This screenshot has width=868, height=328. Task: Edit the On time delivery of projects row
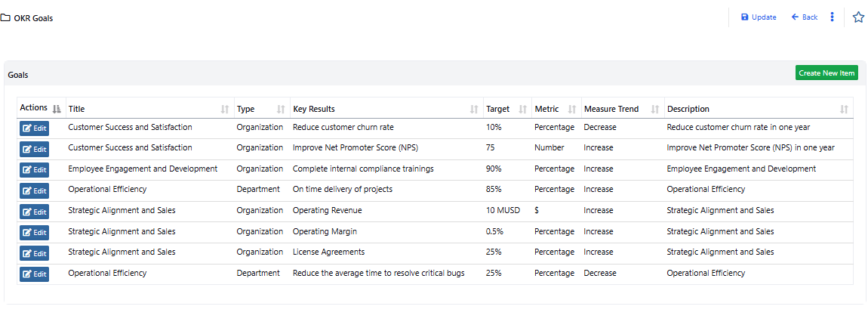click(34, 190)
